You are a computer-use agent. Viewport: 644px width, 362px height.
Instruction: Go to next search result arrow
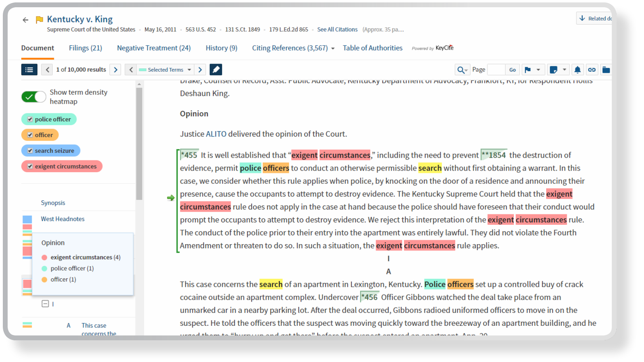pos(116,70)
